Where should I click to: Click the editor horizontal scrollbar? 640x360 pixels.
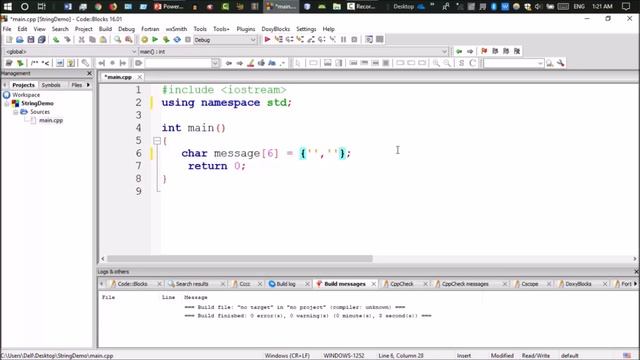pos(240,259)
